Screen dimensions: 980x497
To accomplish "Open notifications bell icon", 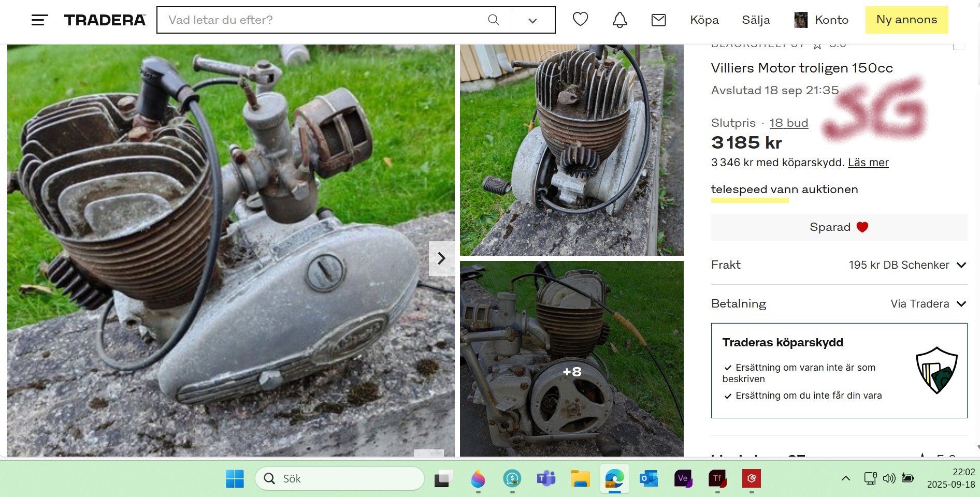I will [619, 20].
